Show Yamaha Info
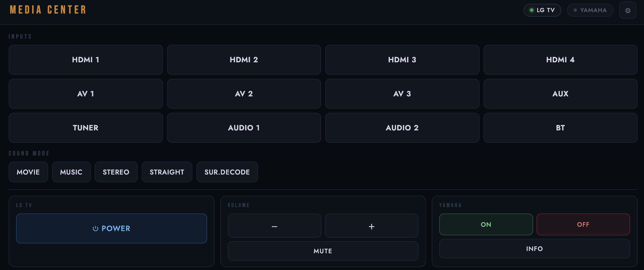Image resolution: width=644 pixels, height=270 pixels. (x=534, y=249)
